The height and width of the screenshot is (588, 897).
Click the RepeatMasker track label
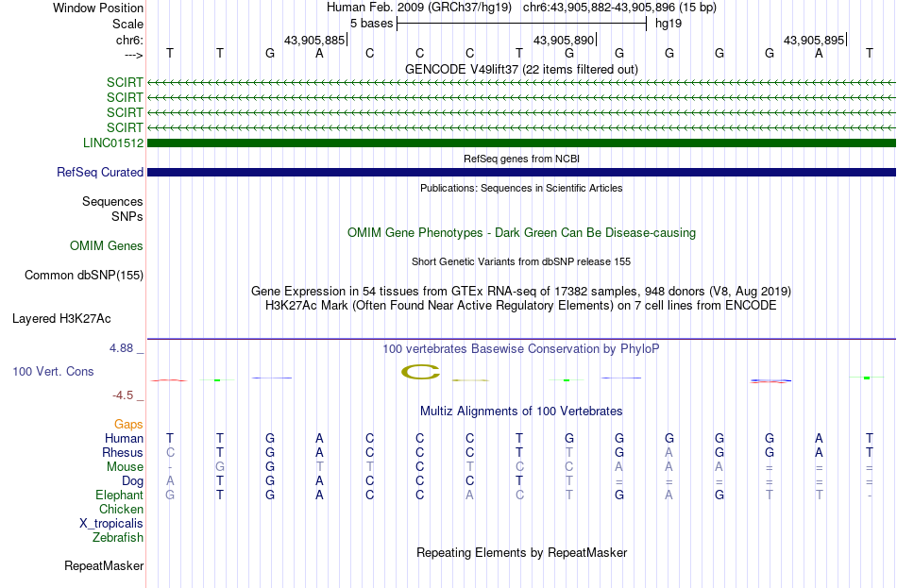(x=104, y=565)
